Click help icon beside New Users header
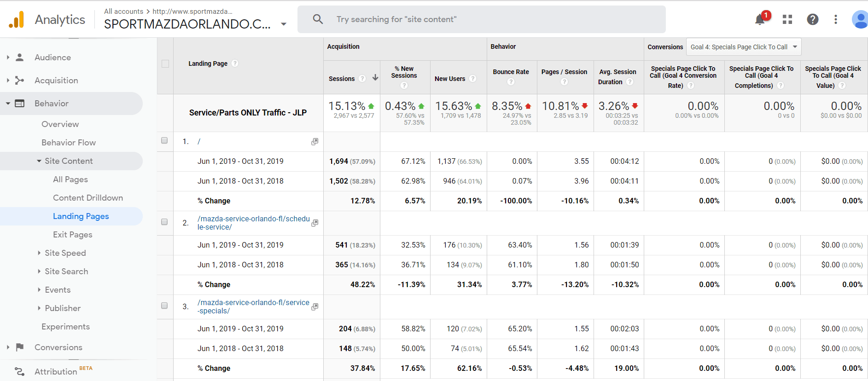868x381 pixels. pyautogui.click(x=472, y=79)
